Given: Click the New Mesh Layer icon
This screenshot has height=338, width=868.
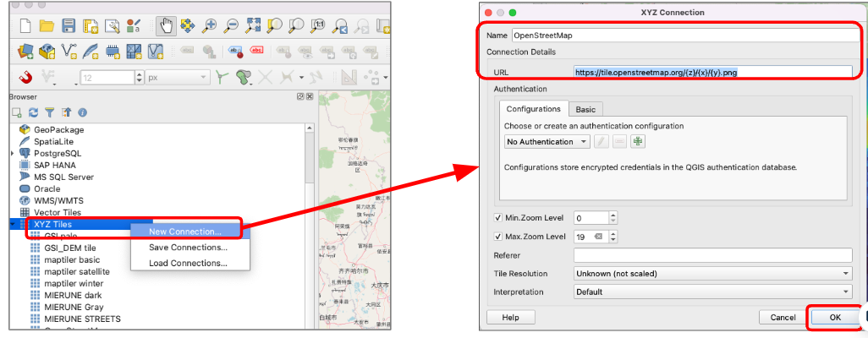Looking at the screenshot, I should (x=134, y=52).
